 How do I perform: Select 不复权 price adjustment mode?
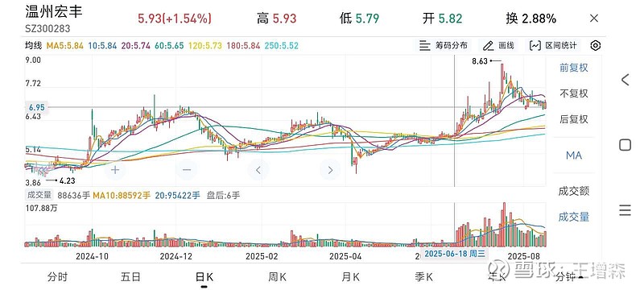pos(574,93)
